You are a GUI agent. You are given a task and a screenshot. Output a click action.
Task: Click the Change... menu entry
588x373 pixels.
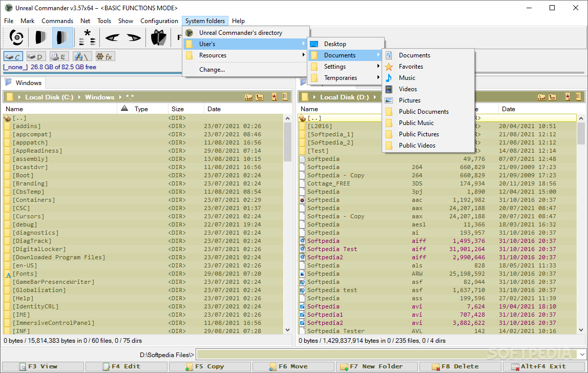click(x=246, y=69)
